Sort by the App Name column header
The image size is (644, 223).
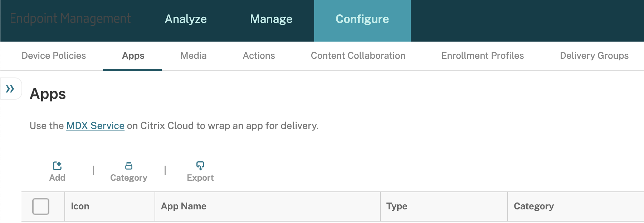click(x=184, y=207)
